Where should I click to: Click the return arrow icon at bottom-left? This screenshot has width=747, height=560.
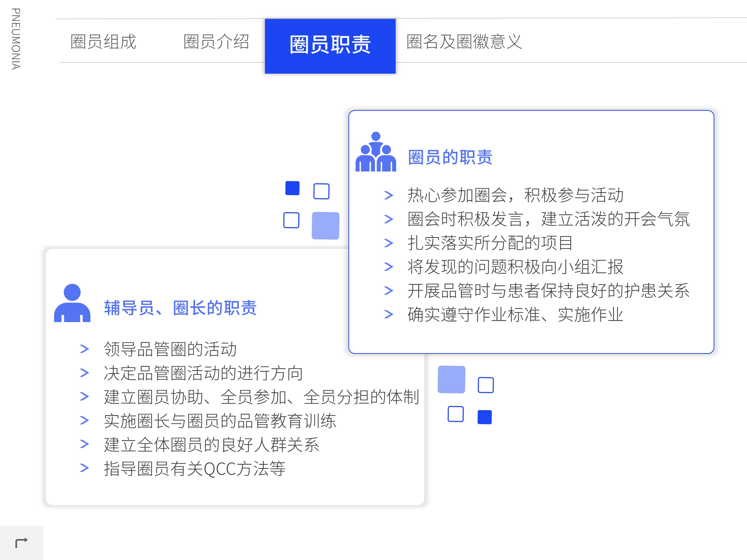coord(22,543)
